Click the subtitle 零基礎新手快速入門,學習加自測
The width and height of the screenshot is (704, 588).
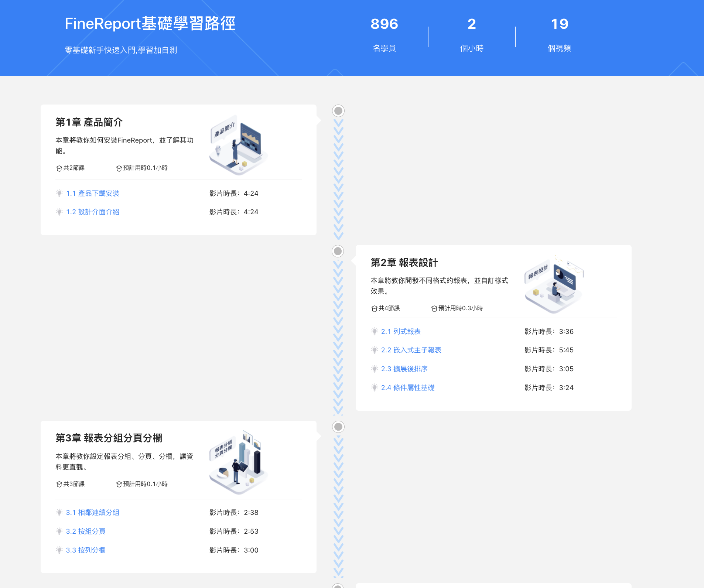coord(121,50)
